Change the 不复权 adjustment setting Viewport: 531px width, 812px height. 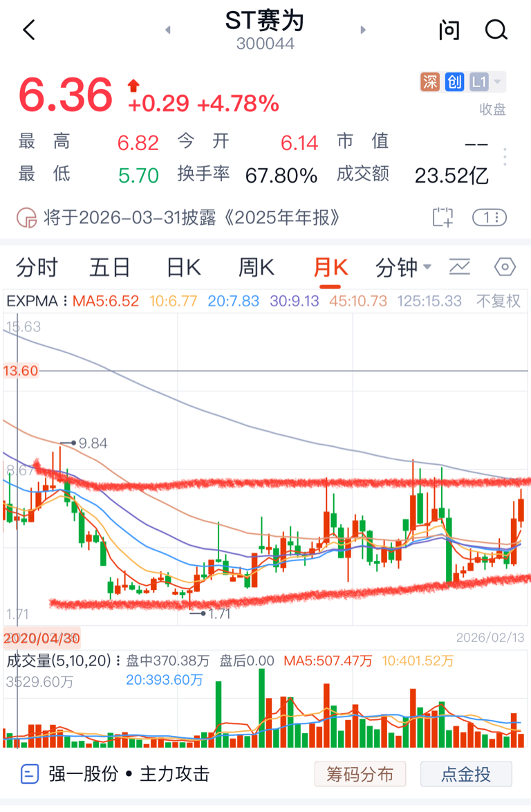(x=498, y=301)
